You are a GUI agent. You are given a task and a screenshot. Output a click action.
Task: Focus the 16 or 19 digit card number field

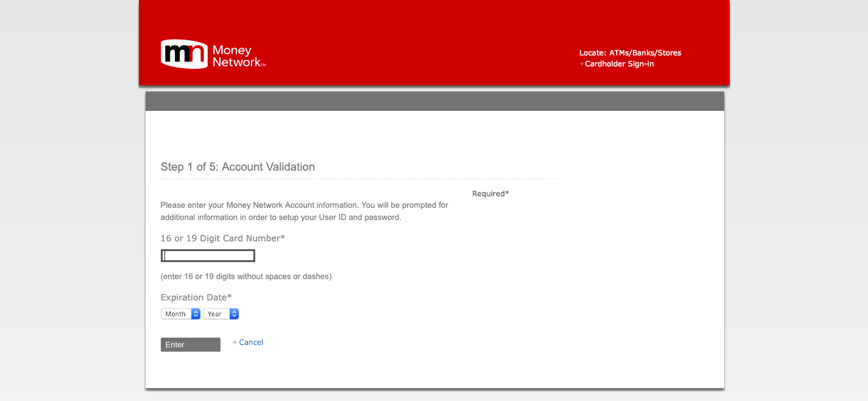pyautogui.click(x=208, y=256)
